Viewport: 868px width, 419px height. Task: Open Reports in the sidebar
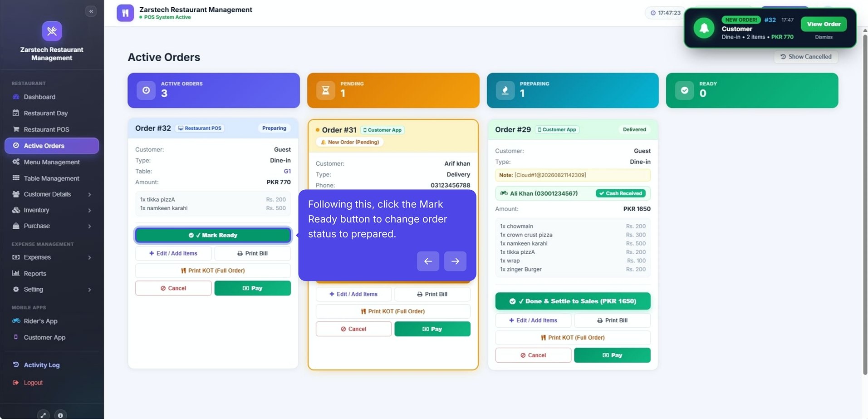click(52, 273)
